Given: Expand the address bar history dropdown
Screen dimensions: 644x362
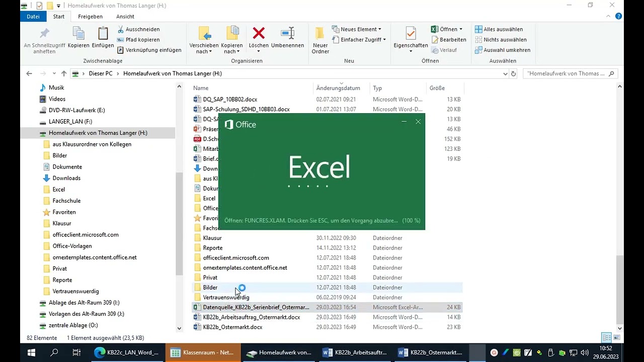Looking at the screenshot, I should pos(505,73).
